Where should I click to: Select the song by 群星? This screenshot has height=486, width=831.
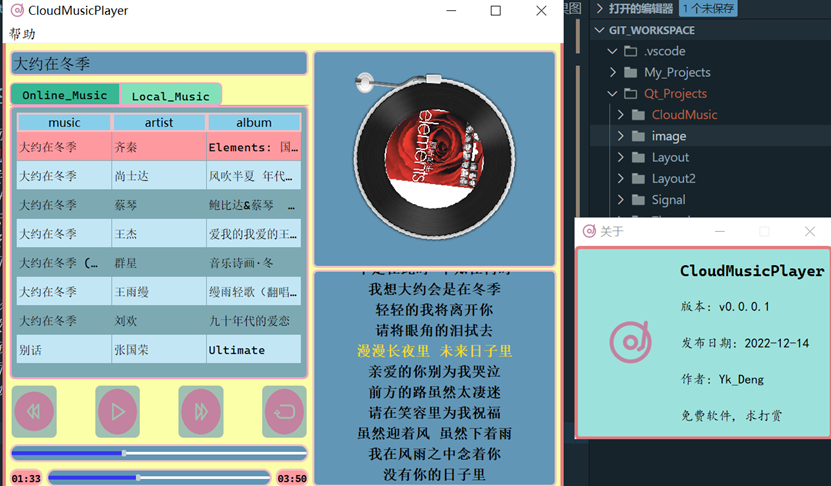click(159, 262)
